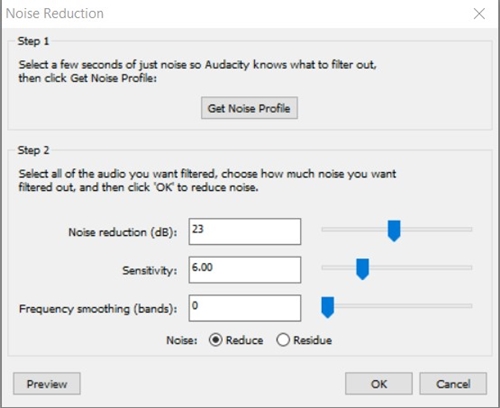The height and width of the screenshot is (408, 500).
Task: Select the Residue noise radio button
Action: pos(283,340)
